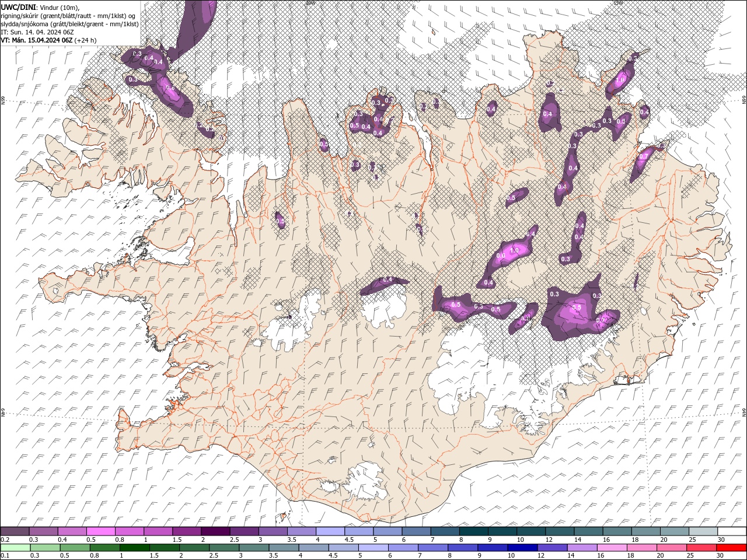Click the 'IT: Sun. 14. 04. 2024 06Z' line
The width and height of the screenshot is (747, 560).
37,32
